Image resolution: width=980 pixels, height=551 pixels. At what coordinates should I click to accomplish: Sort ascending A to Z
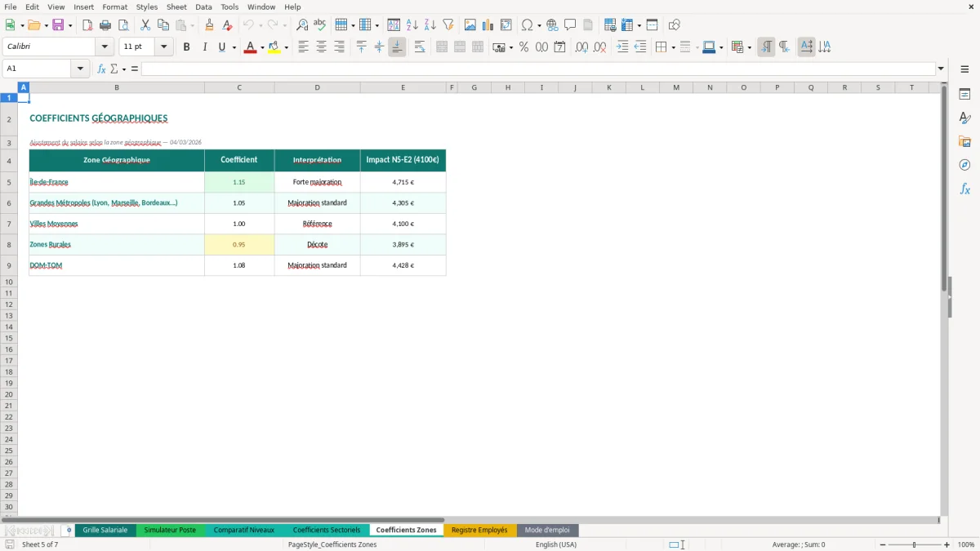412,25
